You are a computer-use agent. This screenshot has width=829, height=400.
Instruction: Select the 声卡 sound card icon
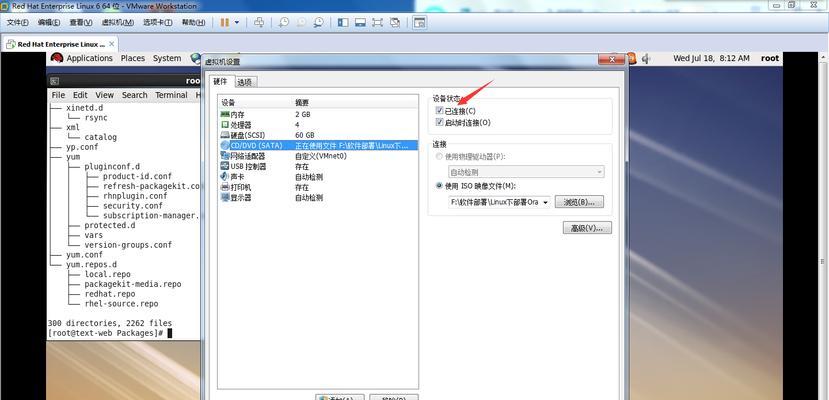tap(225, 177)
